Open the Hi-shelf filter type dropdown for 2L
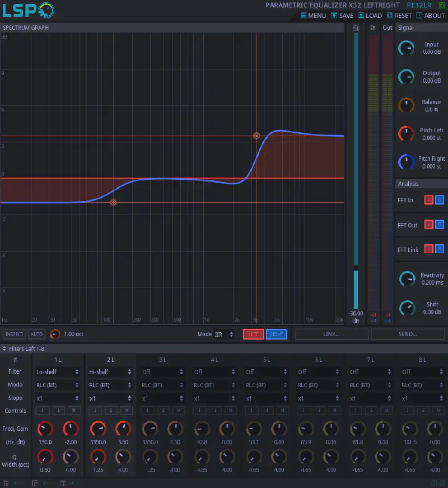This screenshot has height=488, width=448. pyautogui.click(x=110, y=371)
